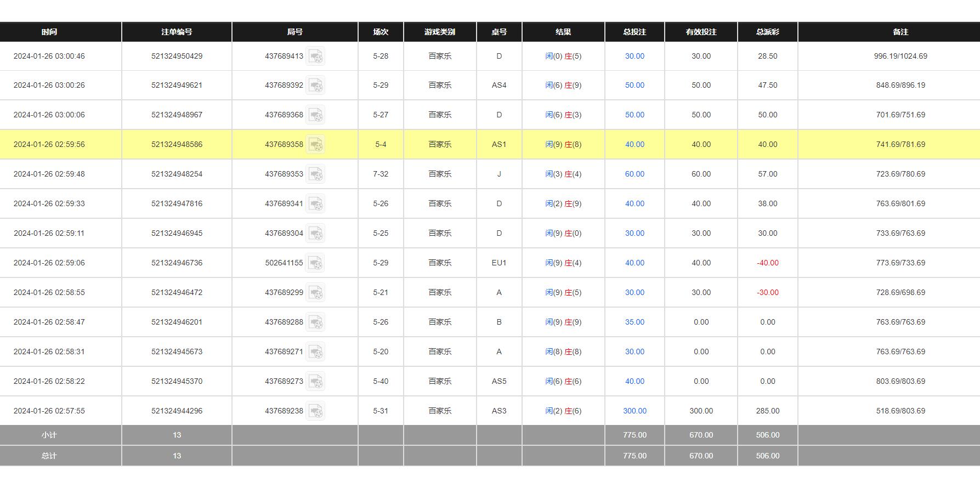Image resolution: width=980 pixels, height=482 pixels.
Task: Click total bet link for order 521324950429
Action: pos(635,56)
